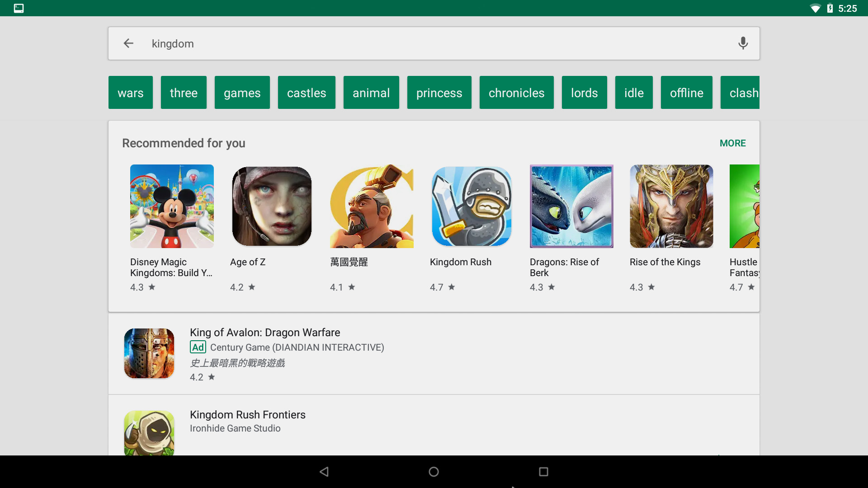Click MORE to see recommended apps
The image size is (868, 488).
[732, 143]
